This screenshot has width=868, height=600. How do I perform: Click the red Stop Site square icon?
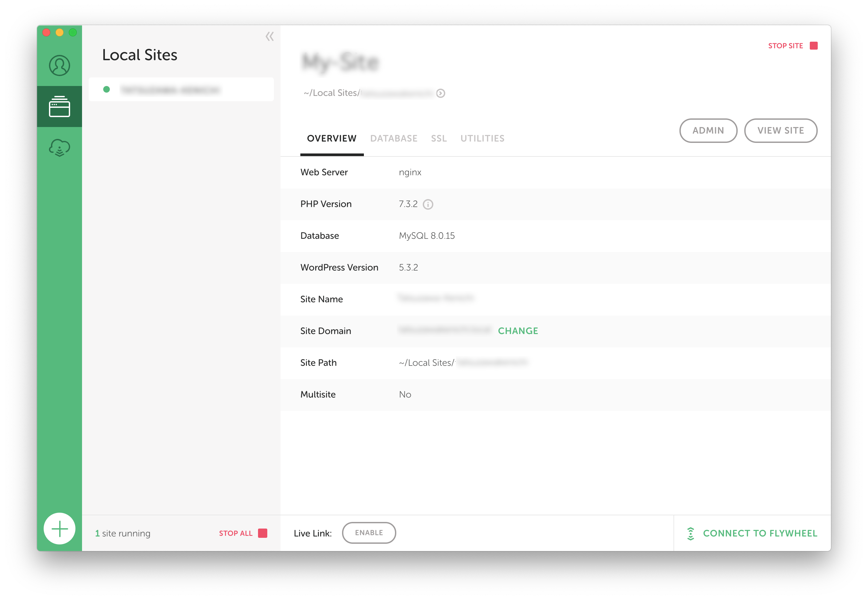[813, 46]
